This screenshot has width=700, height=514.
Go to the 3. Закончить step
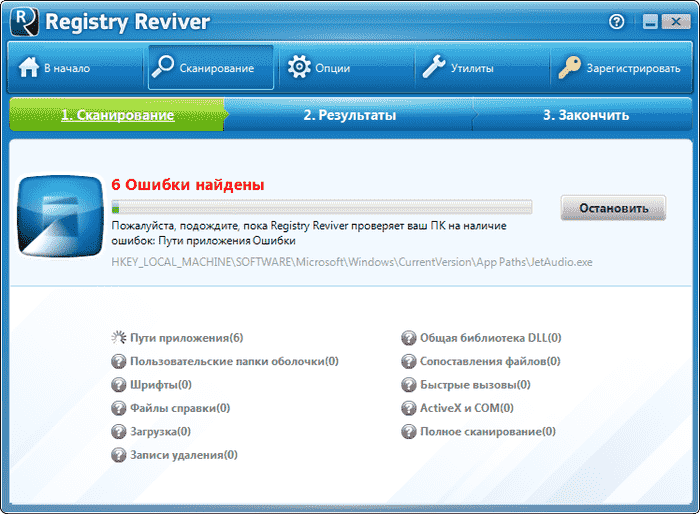tap(585, 115)
